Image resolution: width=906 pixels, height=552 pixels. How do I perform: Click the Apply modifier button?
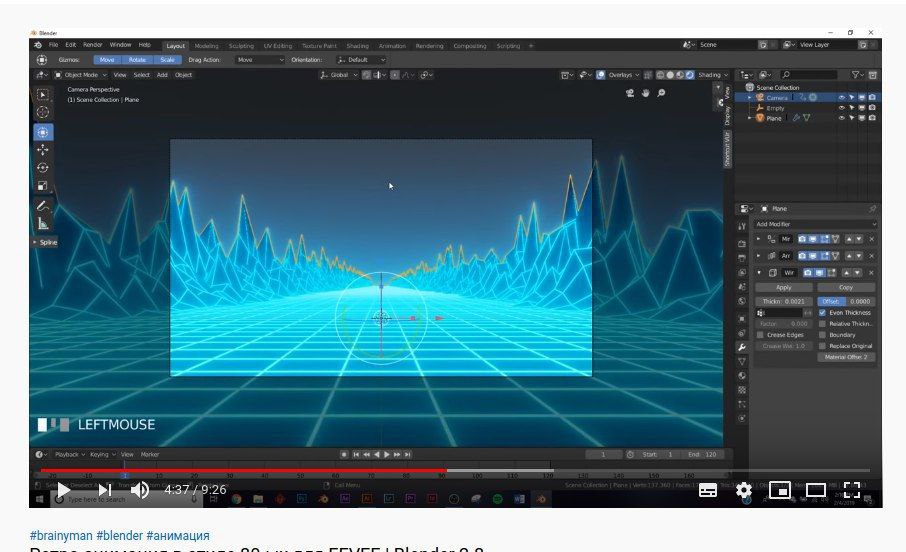click(x=784, y=287)
